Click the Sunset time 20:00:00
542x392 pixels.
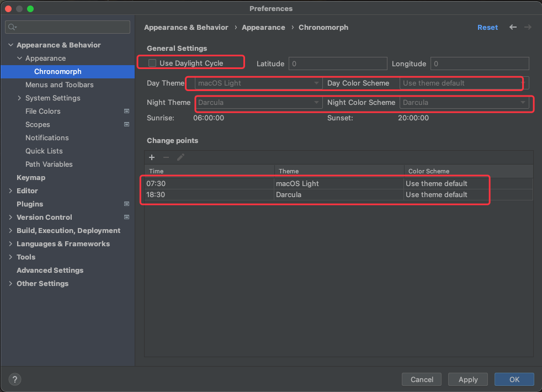pos(413,118)
